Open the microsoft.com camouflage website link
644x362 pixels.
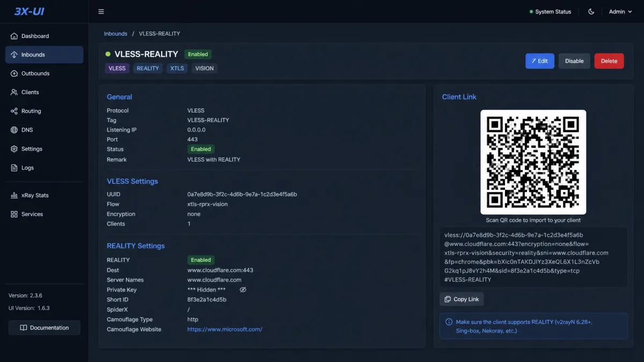pyautogui.click(x=225, y=329)
